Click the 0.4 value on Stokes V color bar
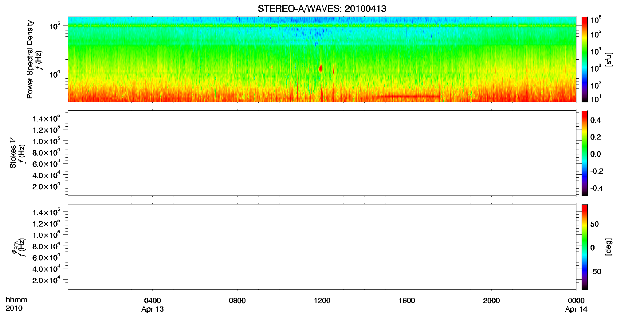Screen dimensions: 644x332 (x=595, y=120)
